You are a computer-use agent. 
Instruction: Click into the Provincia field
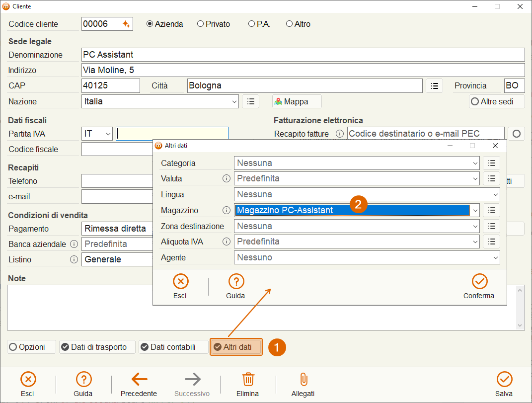(x=514, y=85)
